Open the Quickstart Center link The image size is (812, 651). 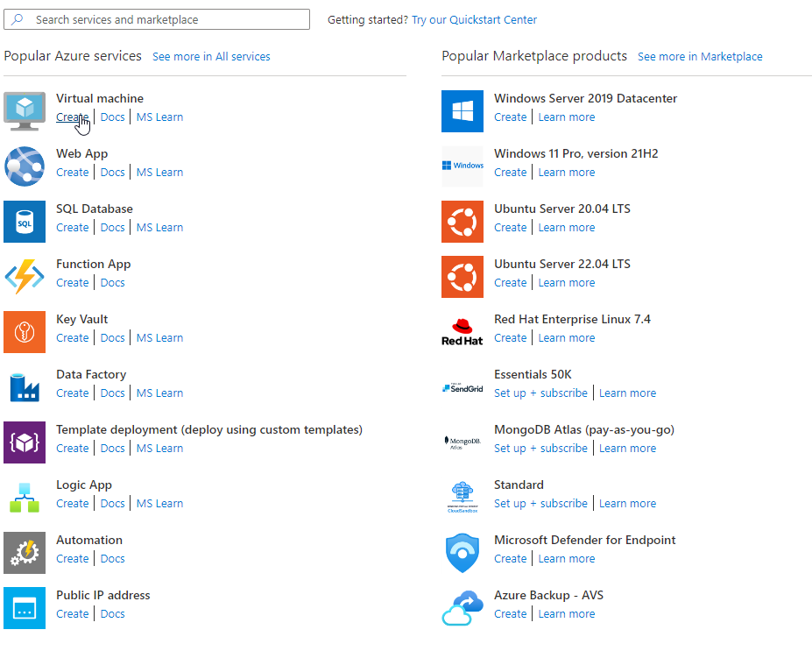(x=474, y=19)
